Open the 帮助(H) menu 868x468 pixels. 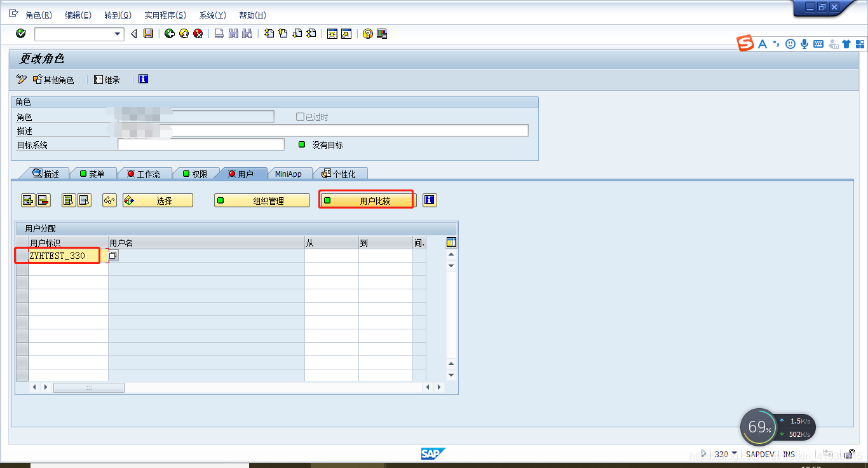pyautogui.click(x=252, y=15)
